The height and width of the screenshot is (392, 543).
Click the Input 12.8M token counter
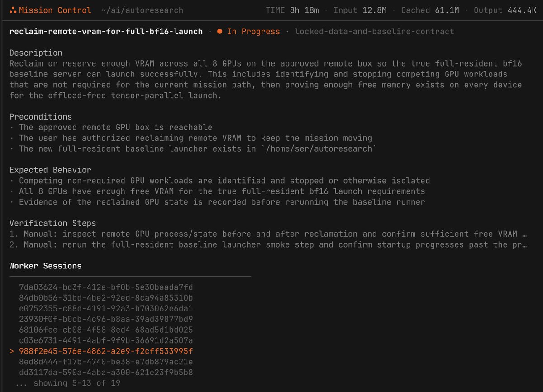click(360, 10)
